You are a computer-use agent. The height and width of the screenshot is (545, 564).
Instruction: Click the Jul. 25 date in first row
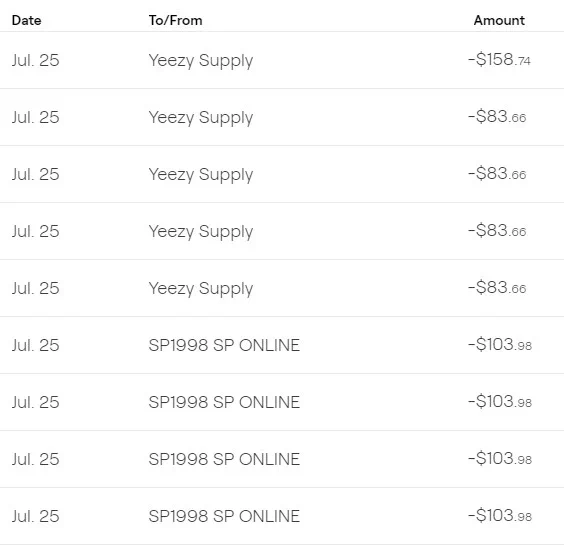tap(35, 60)
